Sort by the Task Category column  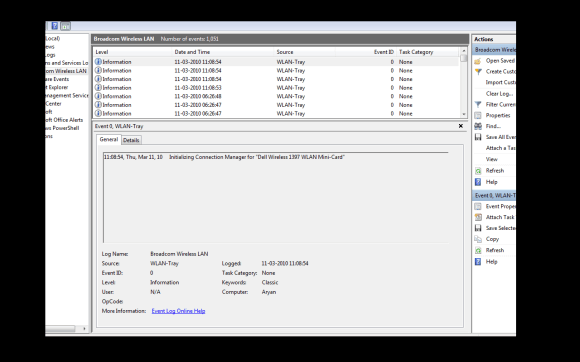[428, 52]
